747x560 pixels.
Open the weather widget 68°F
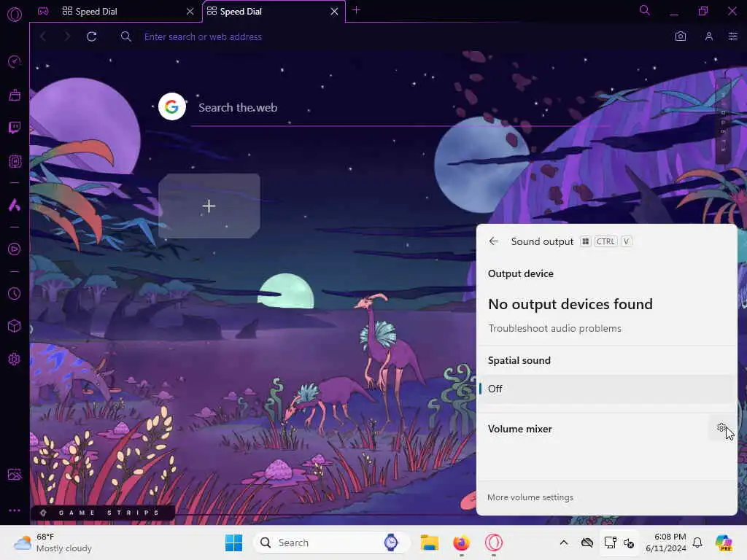53,542
